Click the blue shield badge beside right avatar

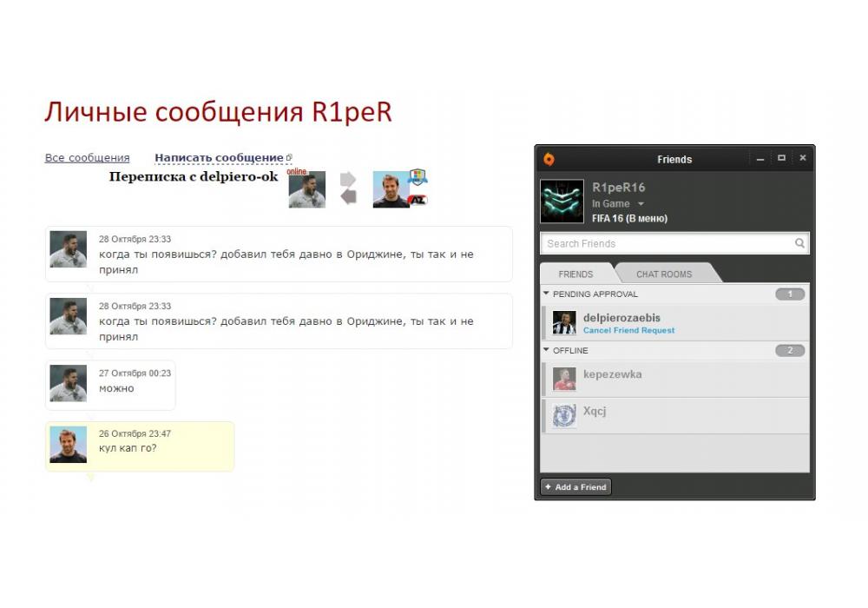click(418, 177)
